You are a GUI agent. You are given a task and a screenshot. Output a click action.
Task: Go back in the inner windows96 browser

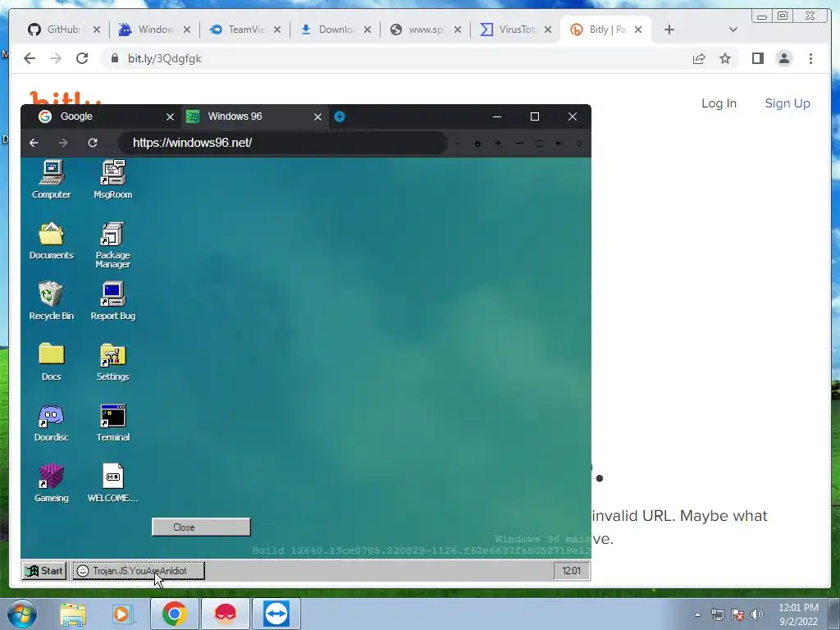[x=34, y=143]
